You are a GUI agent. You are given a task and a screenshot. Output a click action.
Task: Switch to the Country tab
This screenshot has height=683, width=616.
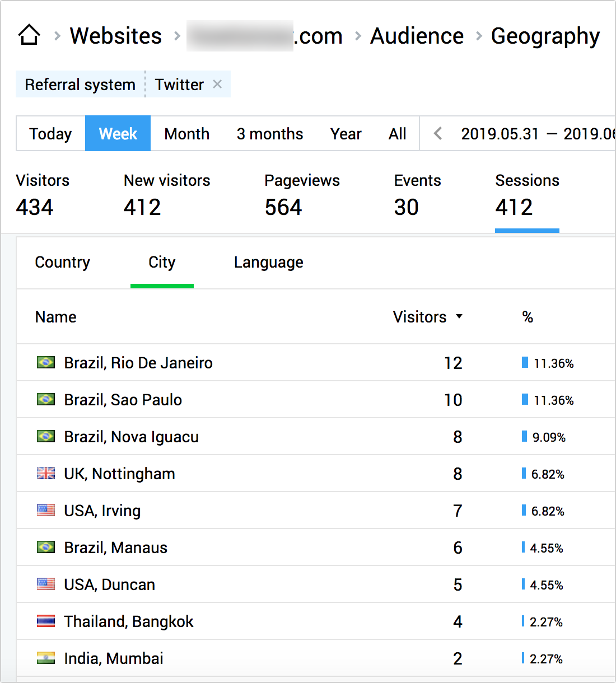pos(62,262)
